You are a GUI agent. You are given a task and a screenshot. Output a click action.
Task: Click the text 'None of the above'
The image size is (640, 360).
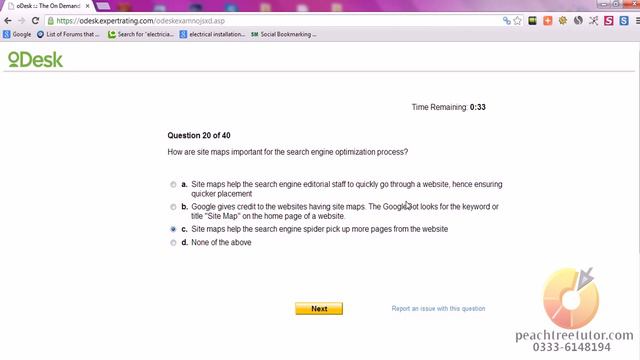click(x=221, y=242)
